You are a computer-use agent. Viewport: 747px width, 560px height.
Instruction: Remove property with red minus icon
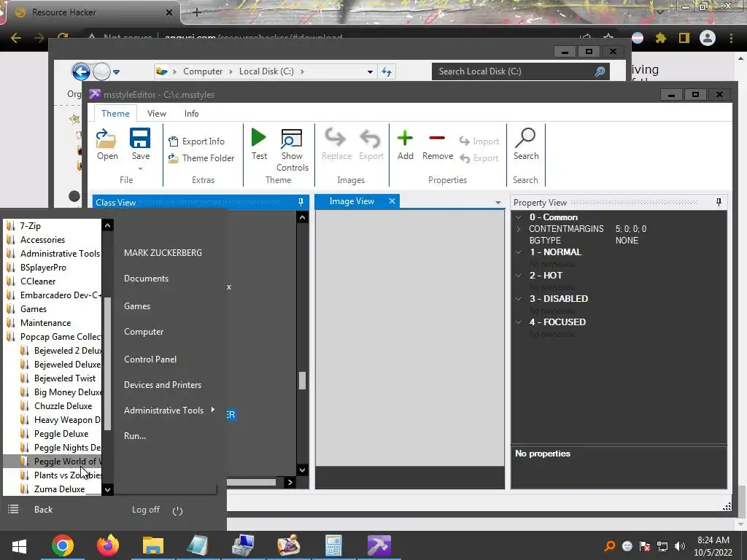pos(437,138)
